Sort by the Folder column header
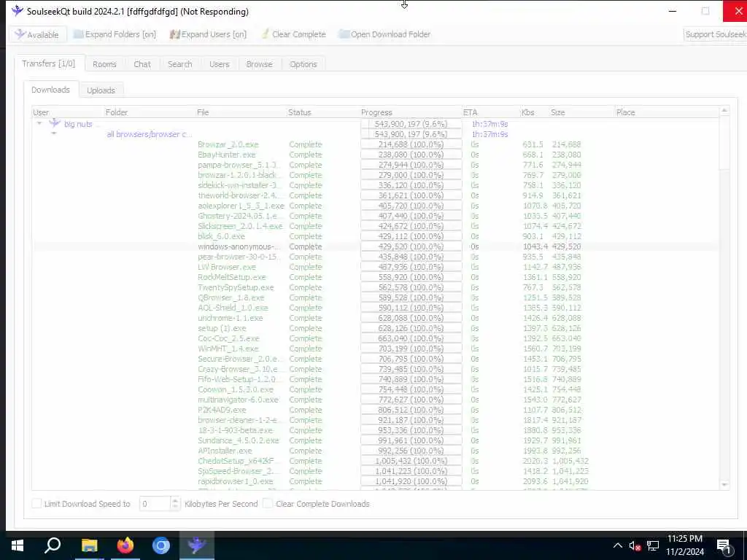Viewport: 747px width, 560px height. 150,112
